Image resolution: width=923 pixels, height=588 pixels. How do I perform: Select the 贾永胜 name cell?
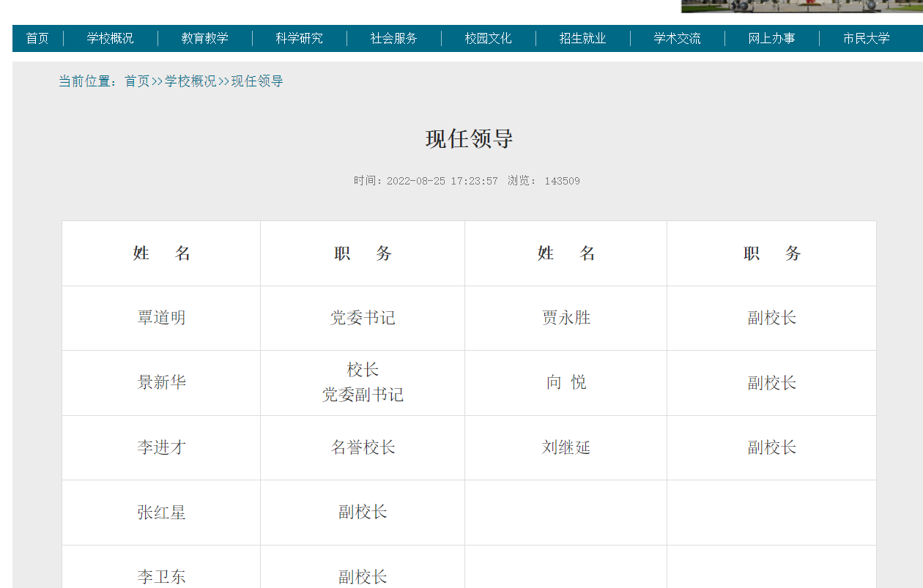click(x=566, y=318)
